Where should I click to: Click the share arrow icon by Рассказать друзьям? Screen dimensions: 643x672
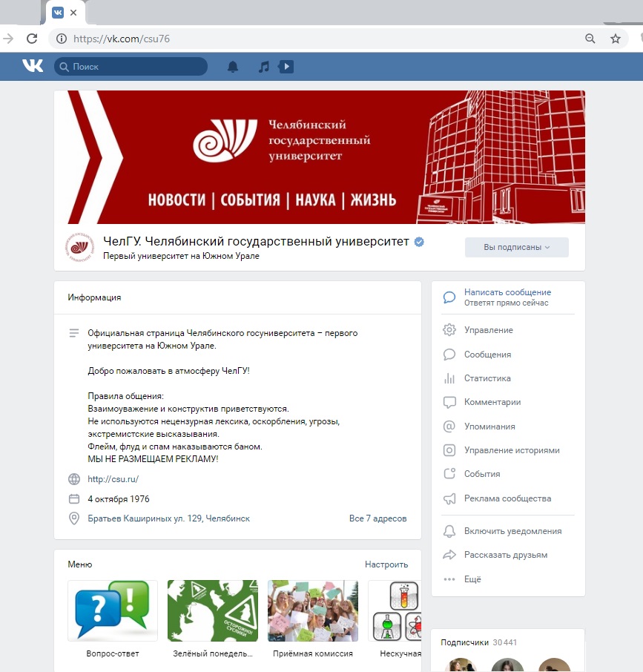point(449,555)
